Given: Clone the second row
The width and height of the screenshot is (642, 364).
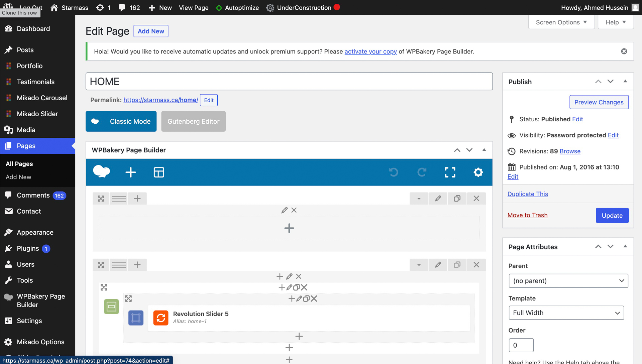Looking at the screenshot, I should click(457, 265).
